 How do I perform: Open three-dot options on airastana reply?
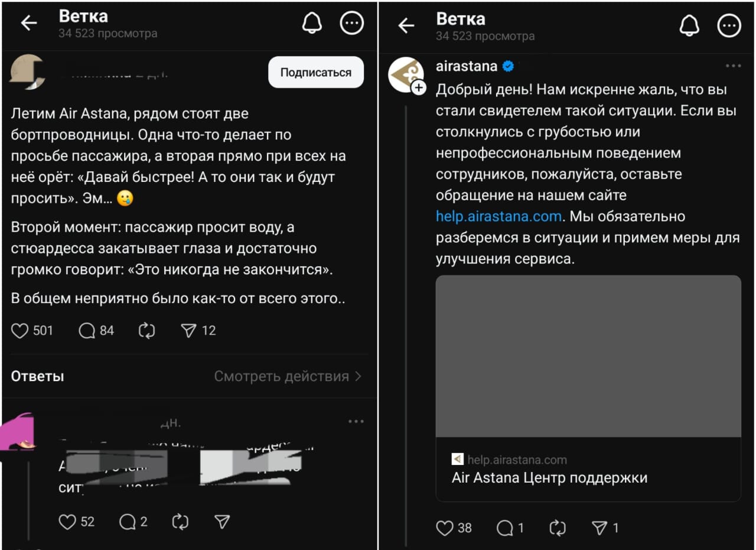tap(733, 66)
